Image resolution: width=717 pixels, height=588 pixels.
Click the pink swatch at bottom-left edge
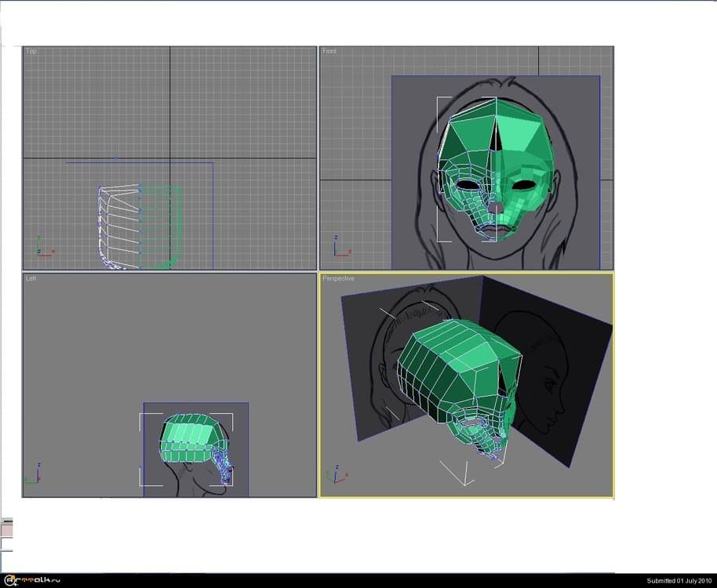(6, 531)
